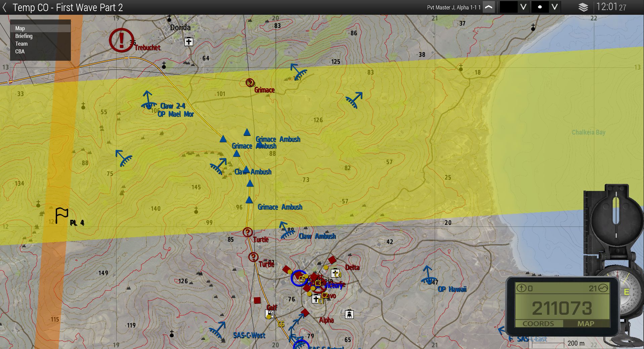Click the back arrow beside the mission title

click(x=5, y=8)
